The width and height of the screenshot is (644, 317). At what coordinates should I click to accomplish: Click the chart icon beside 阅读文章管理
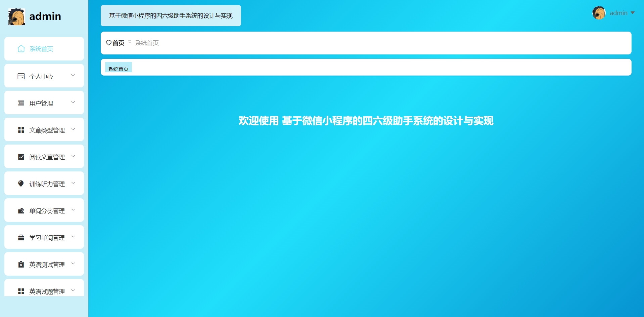pyautogui.click(x=21, y=157)
